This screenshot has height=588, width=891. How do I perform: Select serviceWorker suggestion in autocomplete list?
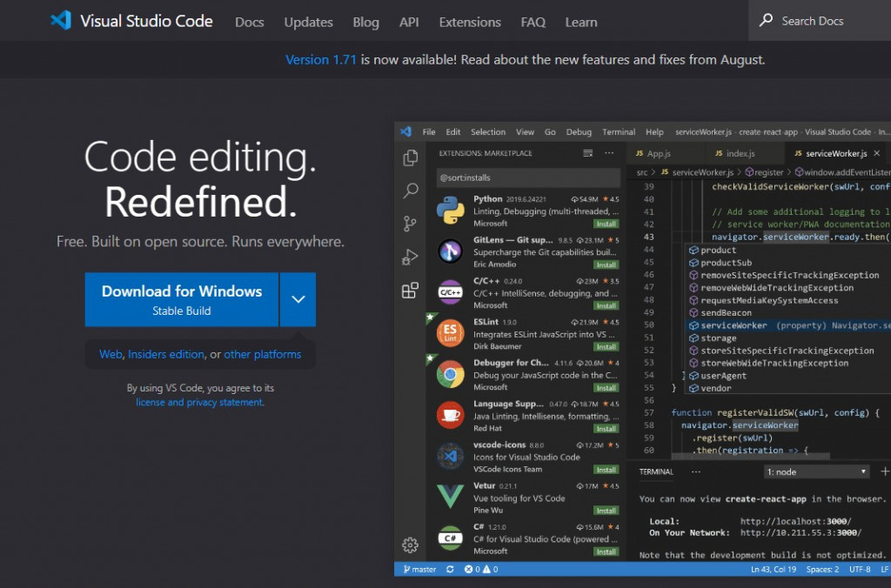pos(789,325)
